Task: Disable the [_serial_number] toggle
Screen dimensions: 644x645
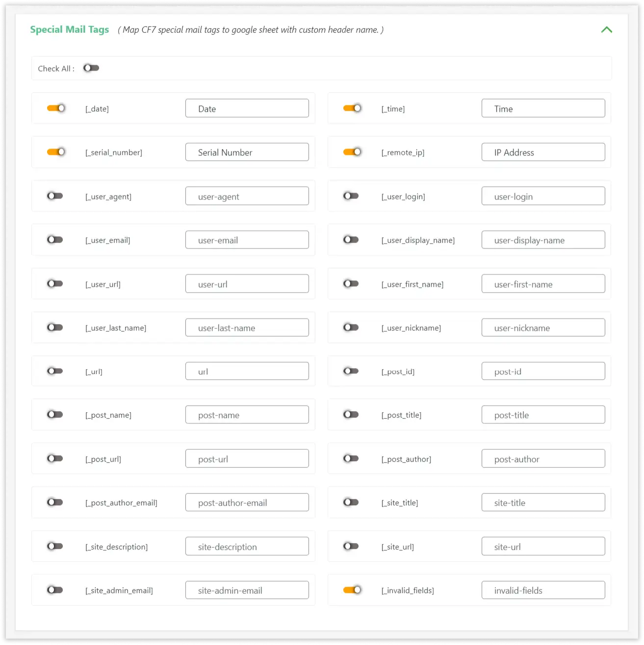Action: (56, 152)
